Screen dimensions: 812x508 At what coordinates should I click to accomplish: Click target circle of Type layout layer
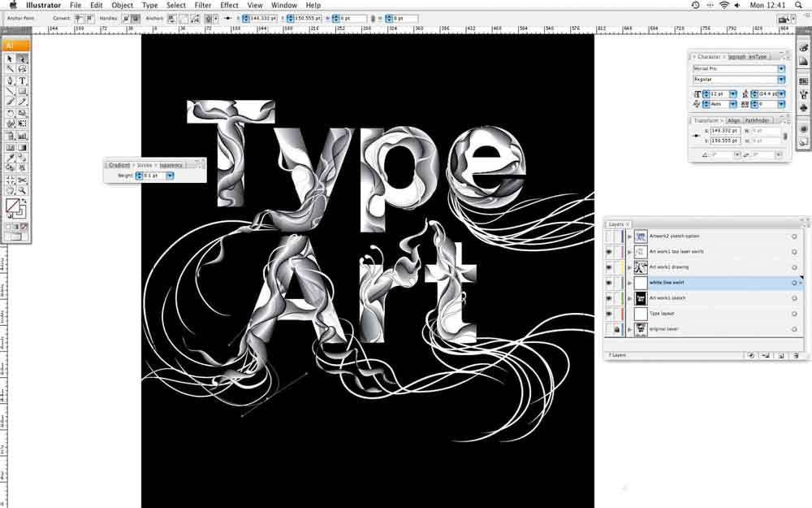[x=794, y=314]
